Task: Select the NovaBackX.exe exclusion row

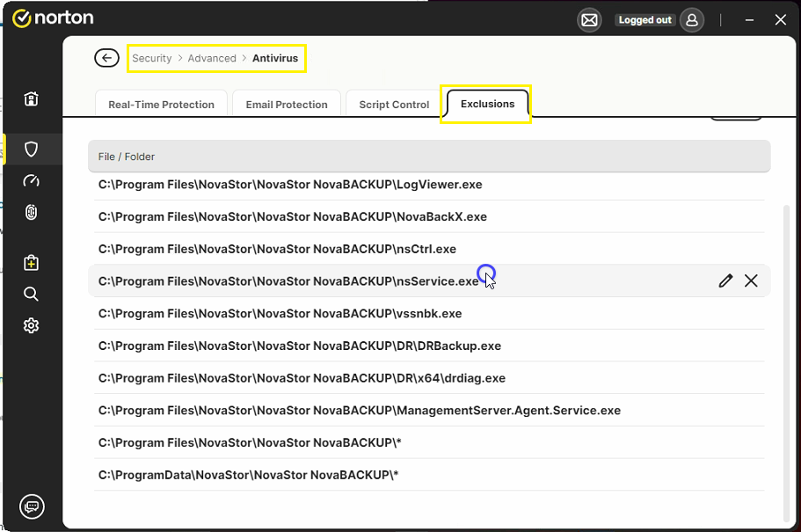Action: tap(429, 216)
